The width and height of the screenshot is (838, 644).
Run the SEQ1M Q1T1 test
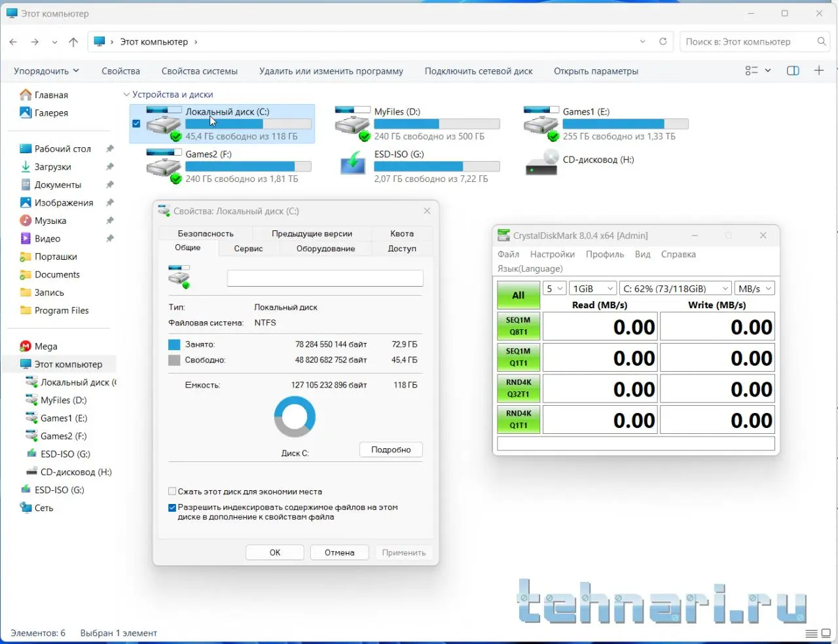pyautogui.click(x=519, y=357)
